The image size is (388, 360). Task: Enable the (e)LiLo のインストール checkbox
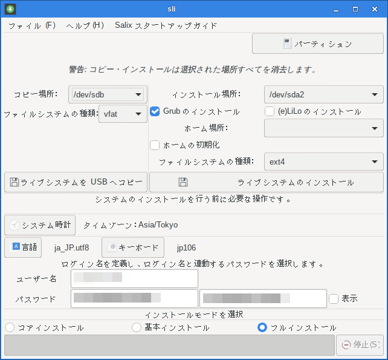(x=269, y=111)
